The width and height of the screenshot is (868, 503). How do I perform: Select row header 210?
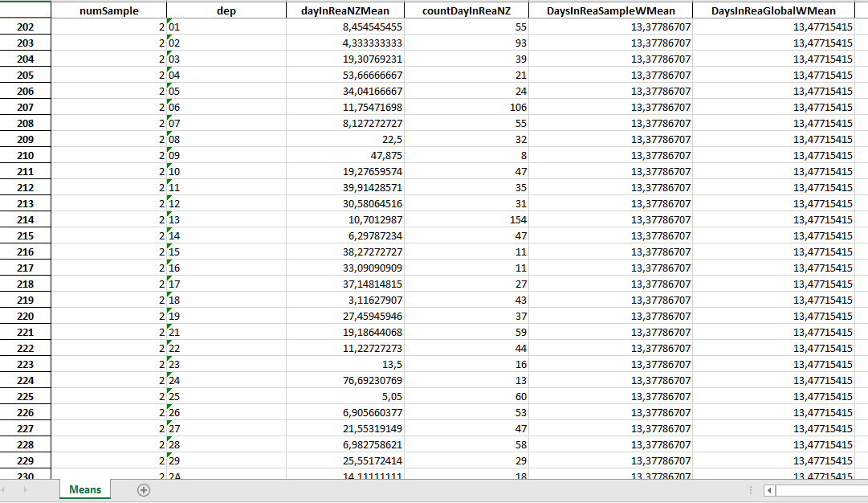(26, 156)
